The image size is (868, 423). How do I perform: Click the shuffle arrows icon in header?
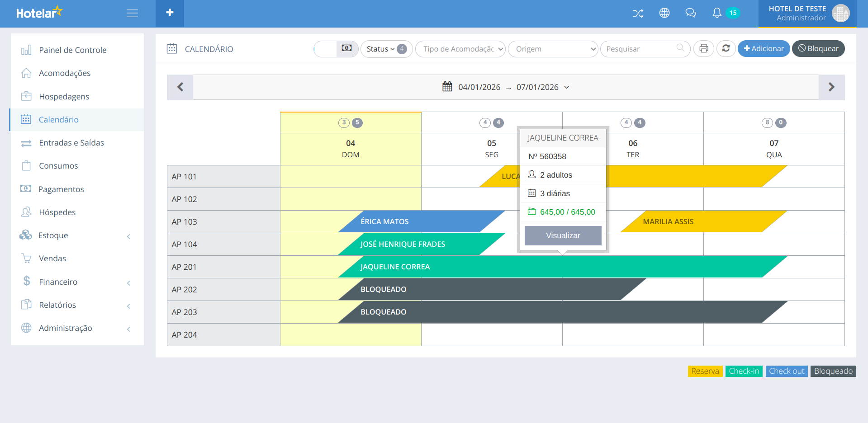638,13
